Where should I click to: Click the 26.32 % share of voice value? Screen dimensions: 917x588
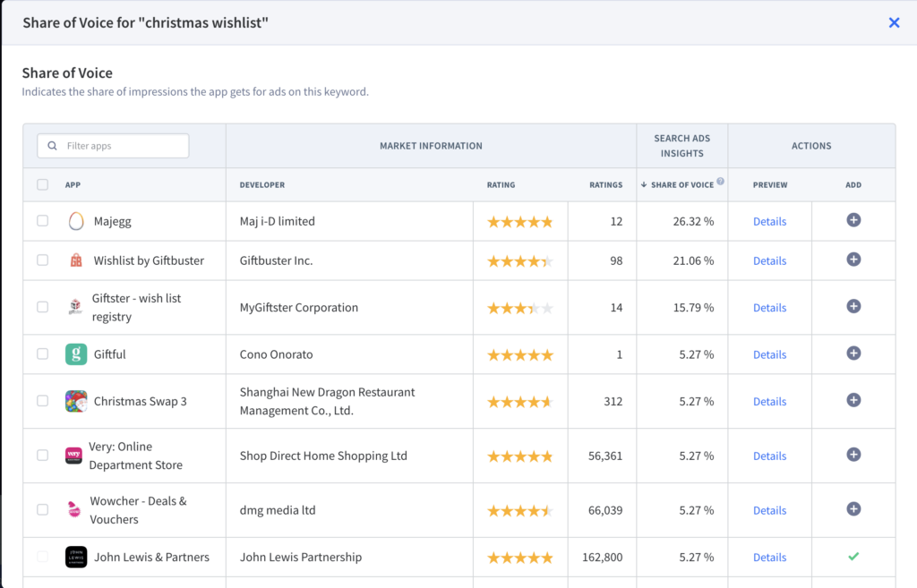(693, 222)
